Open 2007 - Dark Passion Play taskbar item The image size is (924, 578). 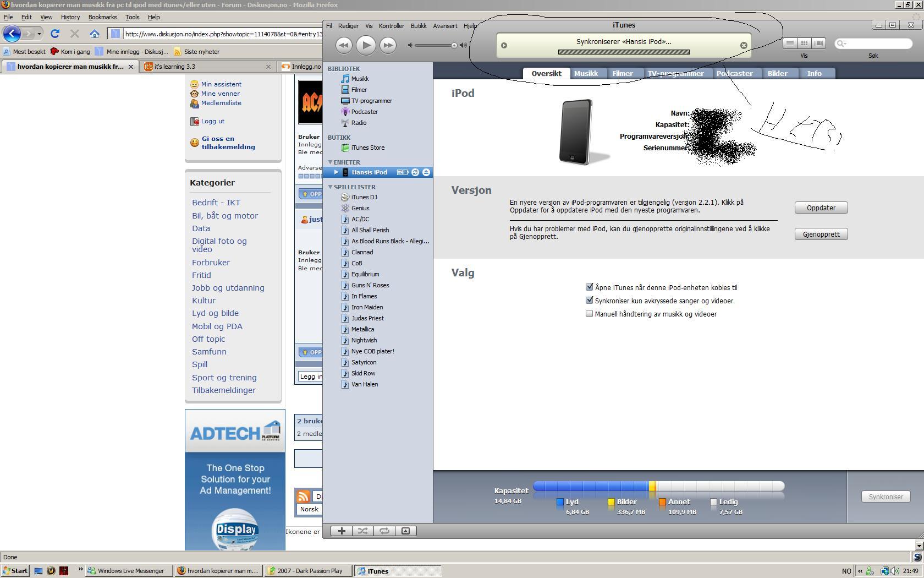tap(309, 571)
